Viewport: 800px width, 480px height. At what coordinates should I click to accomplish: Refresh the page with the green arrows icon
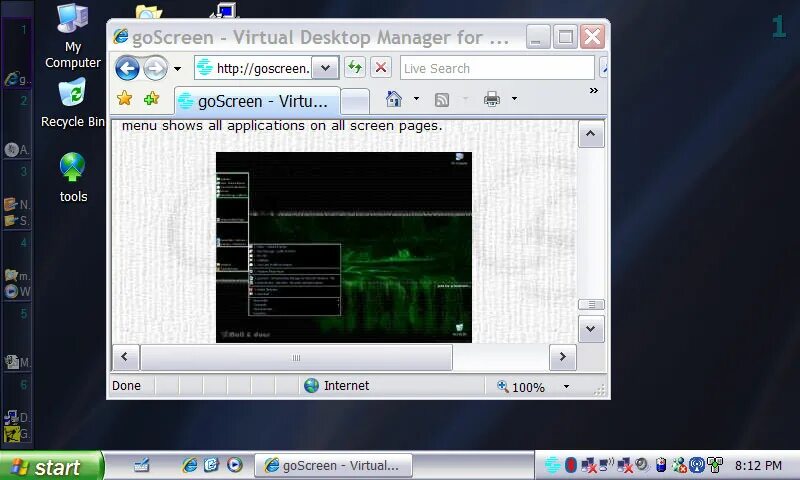pos(355,67)
